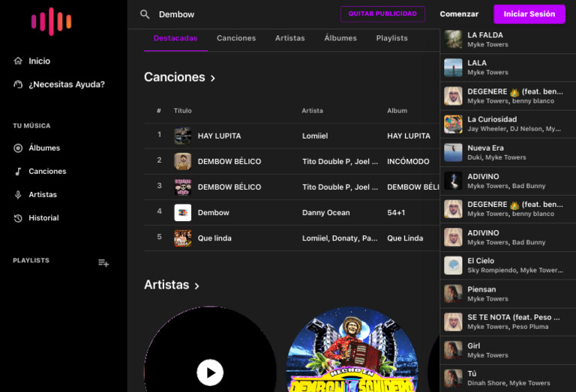576x392 pixels.
Task: Switch to the Playlists tab
Action: tap(392, 38)
